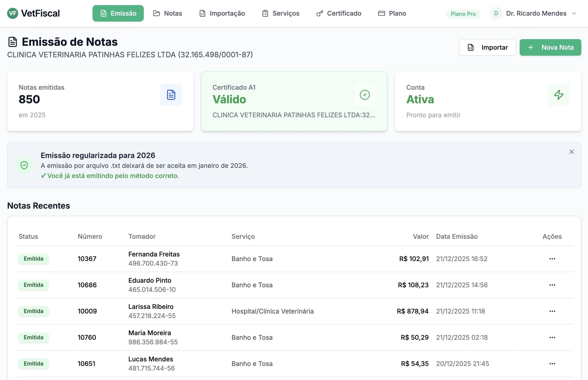Click the Certificado key icon
The height and width of the screenshot is (380, 588).
(320, 13)
